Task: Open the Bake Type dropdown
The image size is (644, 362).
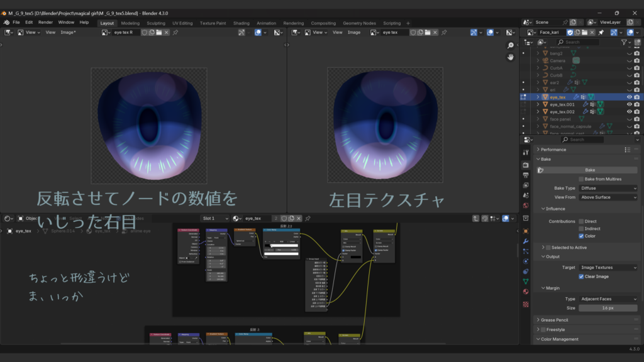Action: [x=608, y=188]
